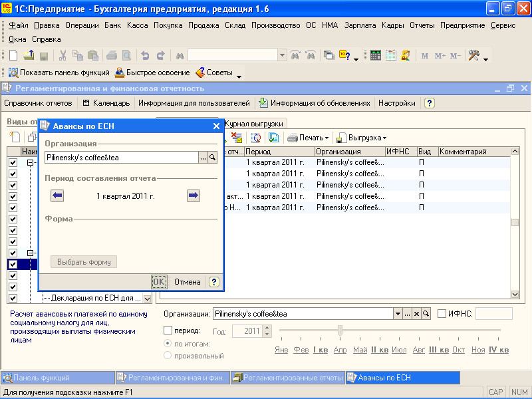Click the Справочник отчетов button

pos(38,103)
